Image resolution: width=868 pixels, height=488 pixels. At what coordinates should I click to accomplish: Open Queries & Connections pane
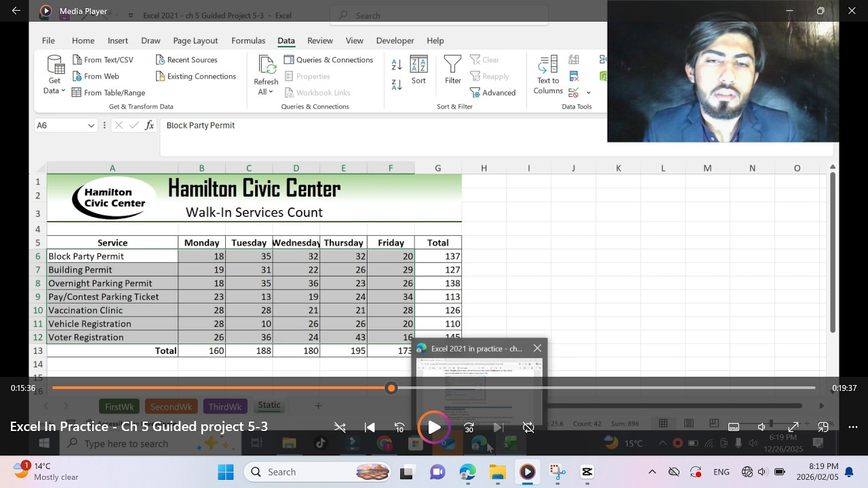click(x=328, y=60)
